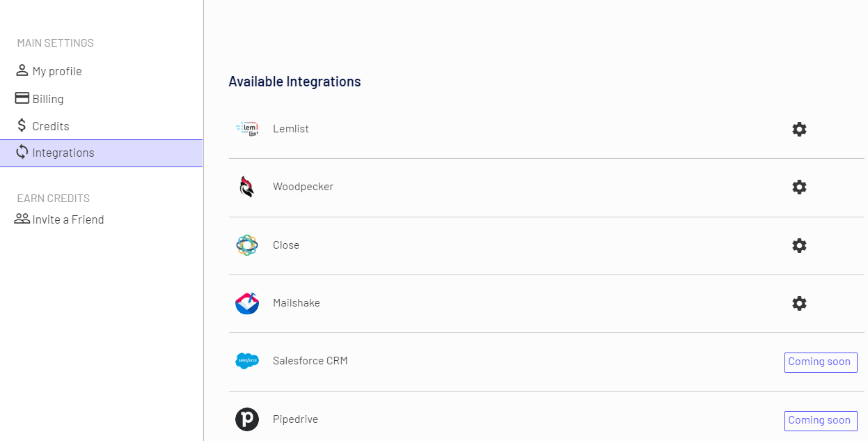868x441 pixels.
Task: Click the Lemlist logo icon
Action: coord(247,129)
